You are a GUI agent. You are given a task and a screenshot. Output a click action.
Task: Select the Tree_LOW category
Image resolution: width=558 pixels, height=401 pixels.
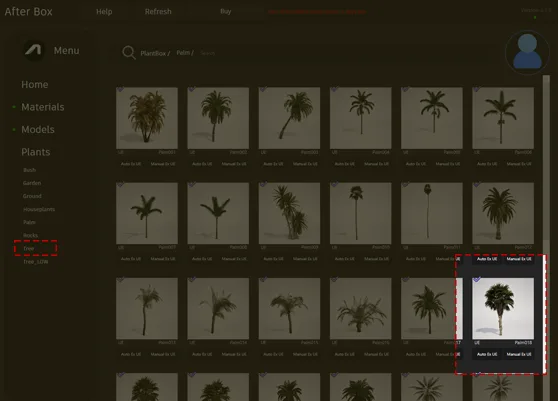[36, 262]
